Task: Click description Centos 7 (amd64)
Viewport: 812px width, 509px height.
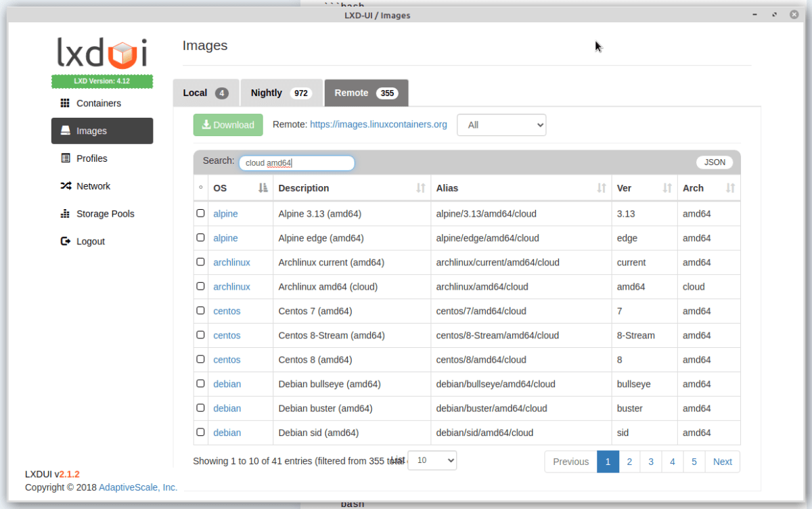Action: pyautogui.click(x=315, y=311)
